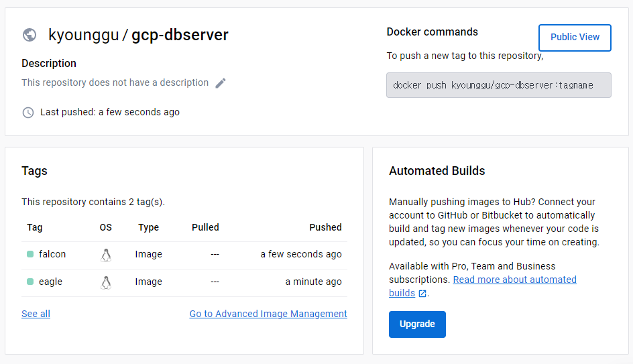Click the pulled dashes in falcon row
Image resolution: width=633 pixels, height=364 pixels.
pyautogui.click(x=215, y=254)
